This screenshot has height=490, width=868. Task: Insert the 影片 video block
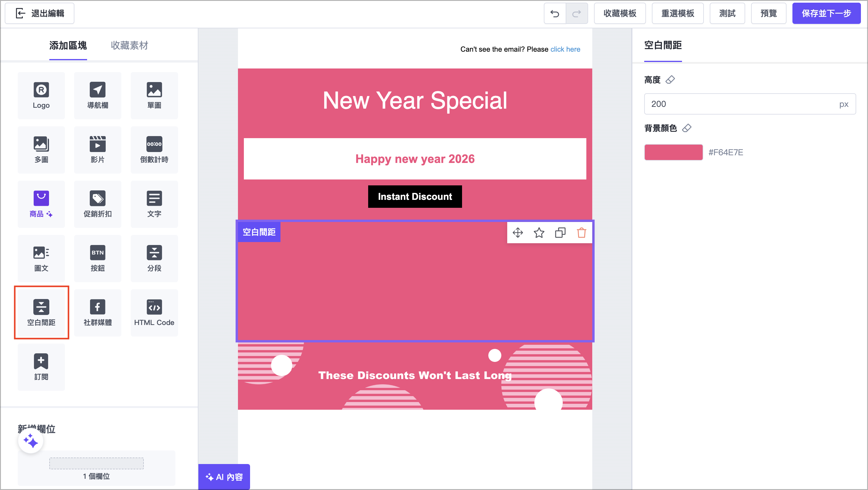97,149
